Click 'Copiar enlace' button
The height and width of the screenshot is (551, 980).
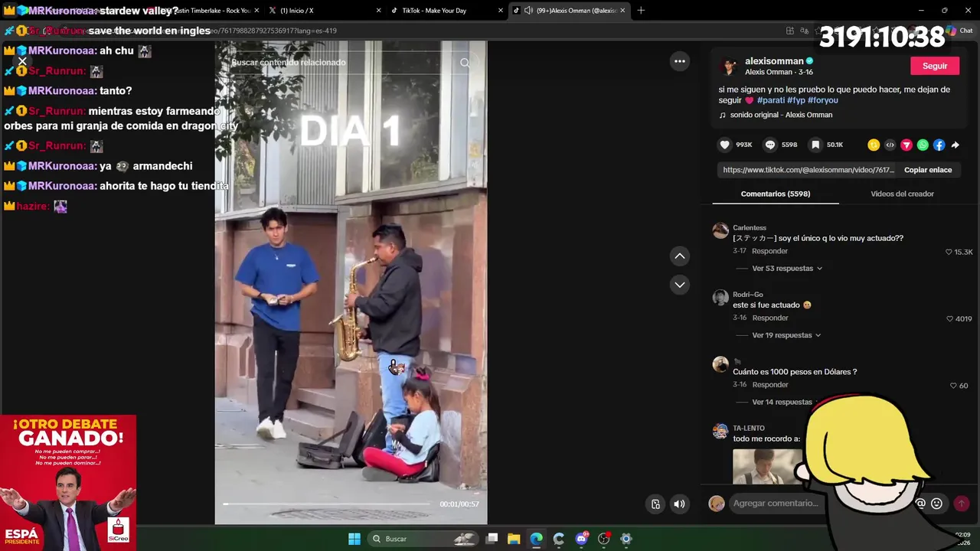pyautogui.click(x=928, y=170)
